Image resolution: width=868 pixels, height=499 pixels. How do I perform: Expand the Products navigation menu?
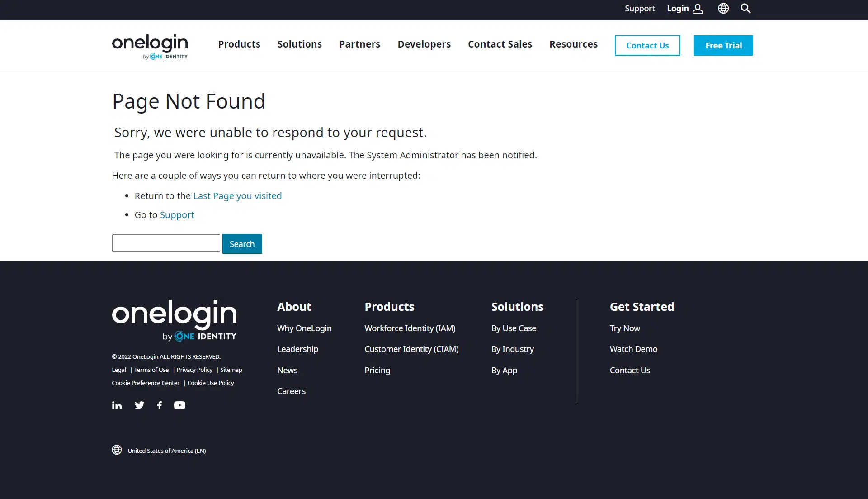[239, 44]
